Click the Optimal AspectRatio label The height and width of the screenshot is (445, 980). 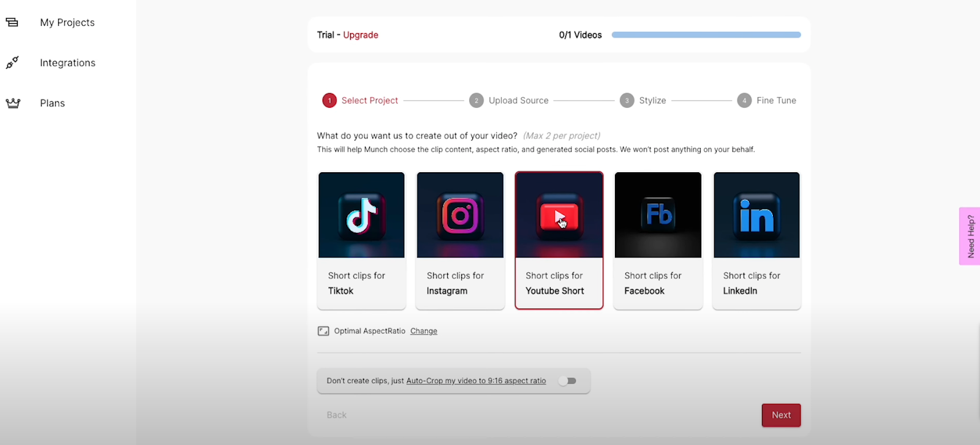click(x=370, y=331)
